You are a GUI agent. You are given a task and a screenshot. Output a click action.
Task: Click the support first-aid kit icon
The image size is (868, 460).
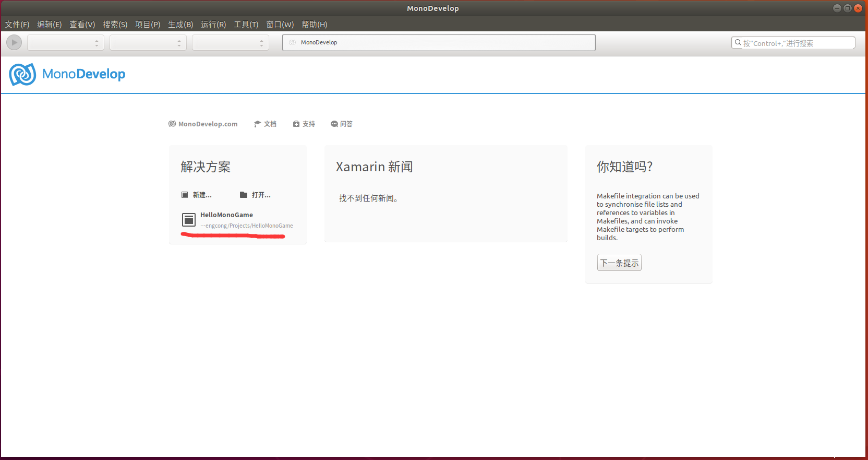click(296, 124)
